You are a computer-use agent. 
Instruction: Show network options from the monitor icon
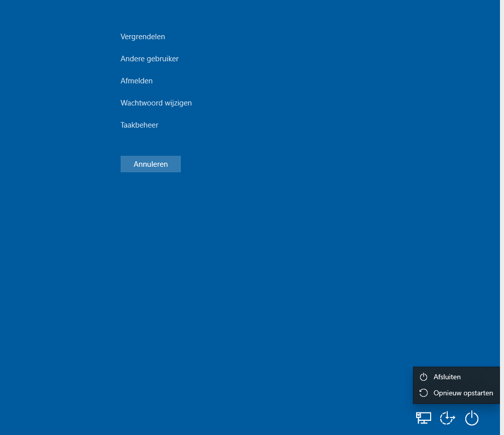click(x=423, y=418)
